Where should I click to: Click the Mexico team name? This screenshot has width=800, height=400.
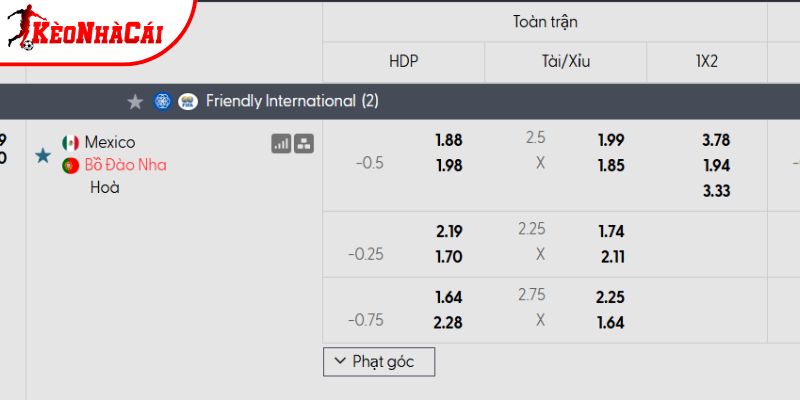tap(110, 143)
